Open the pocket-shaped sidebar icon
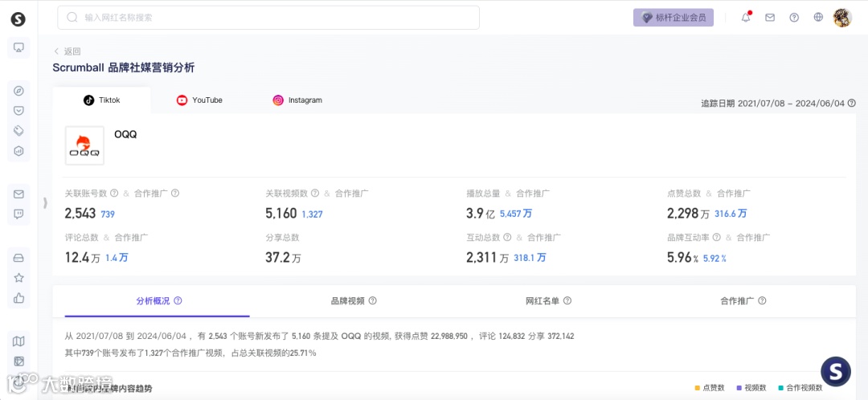Screen dimensions: 868x400 18,111
